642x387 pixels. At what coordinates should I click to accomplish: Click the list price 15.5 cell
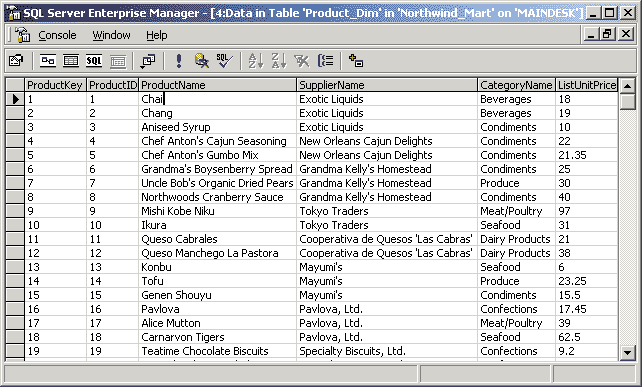coord(587,295)
